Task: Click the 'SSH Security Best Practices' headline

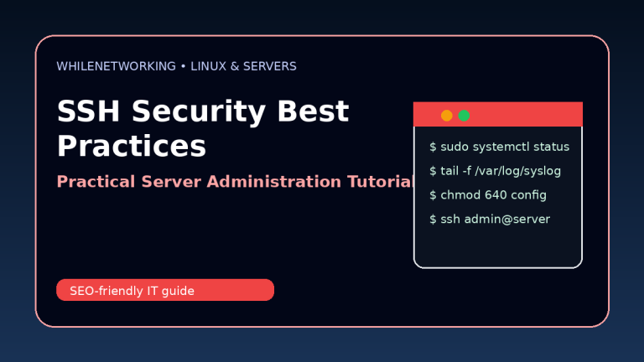Action: (x=203, y=128)
